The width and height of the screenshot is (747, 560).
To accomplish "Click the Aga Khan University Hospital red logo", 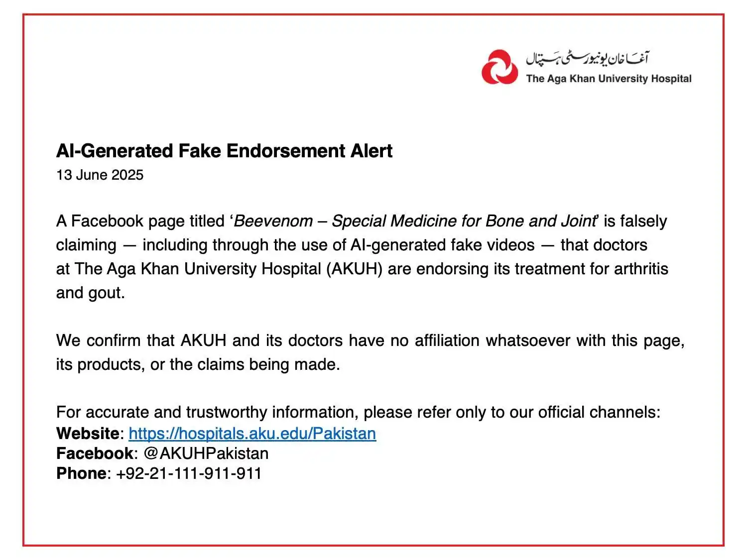I will point(499,67).
